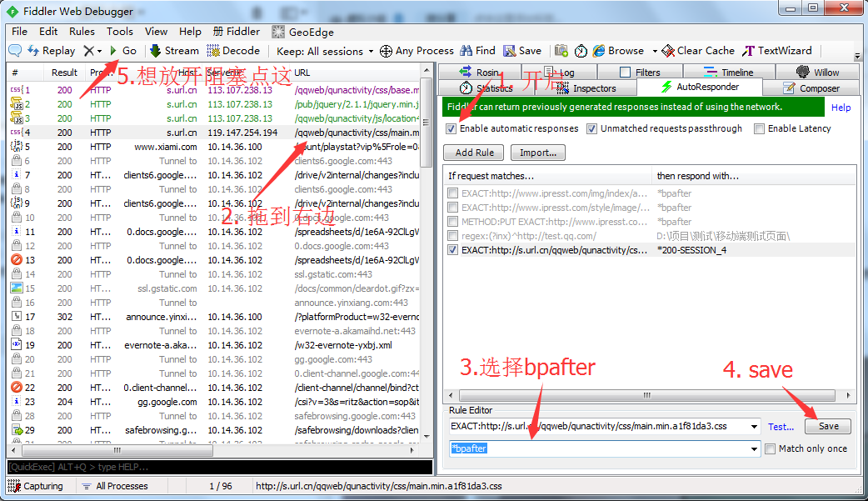Click the Replay sessions toolbar button

[x=52, y=51]
